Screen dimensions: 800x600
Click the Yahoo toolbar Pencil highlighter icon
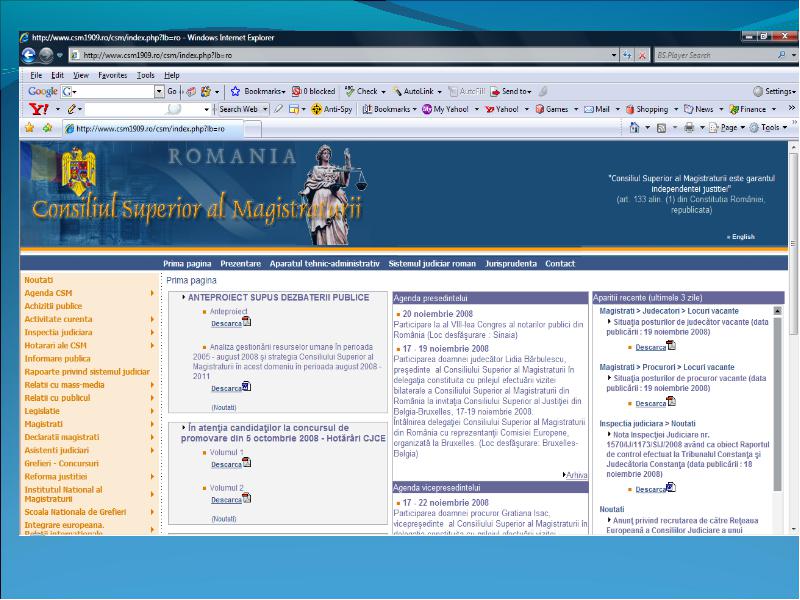(x=72, y=109)
